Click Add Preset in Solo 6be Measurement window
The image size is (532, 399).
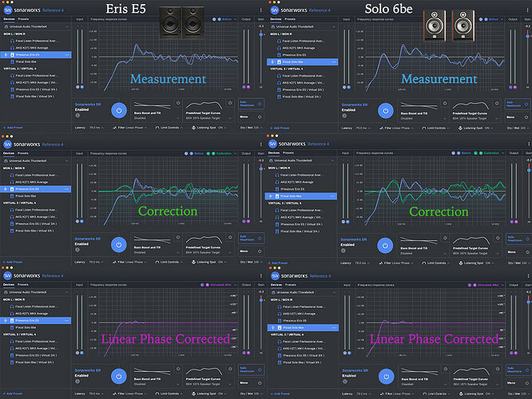coord(280,128)
